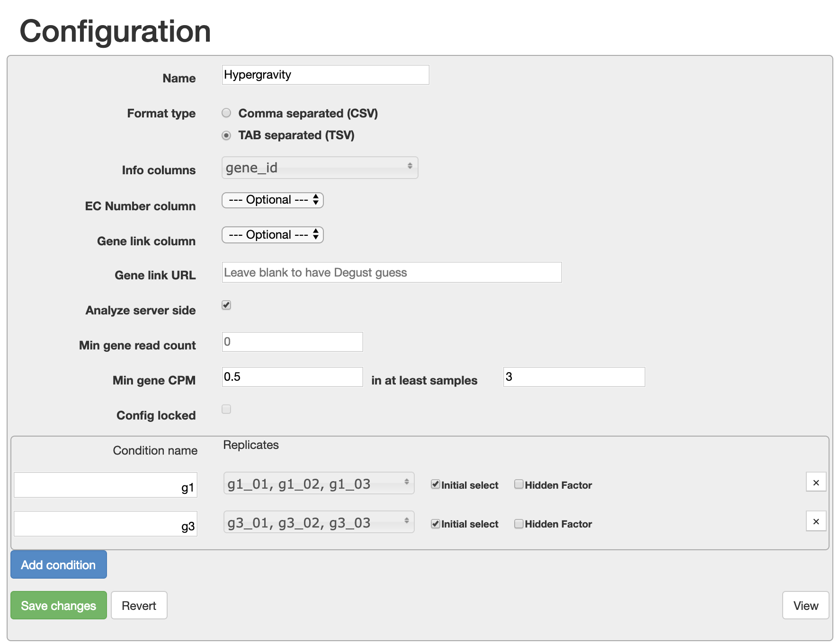Image resolution: width=839 pixels, height=644 pixels.
Task: Select Comma separated (CSV) format
Action: pyautogui.click(x=226, y=113)
